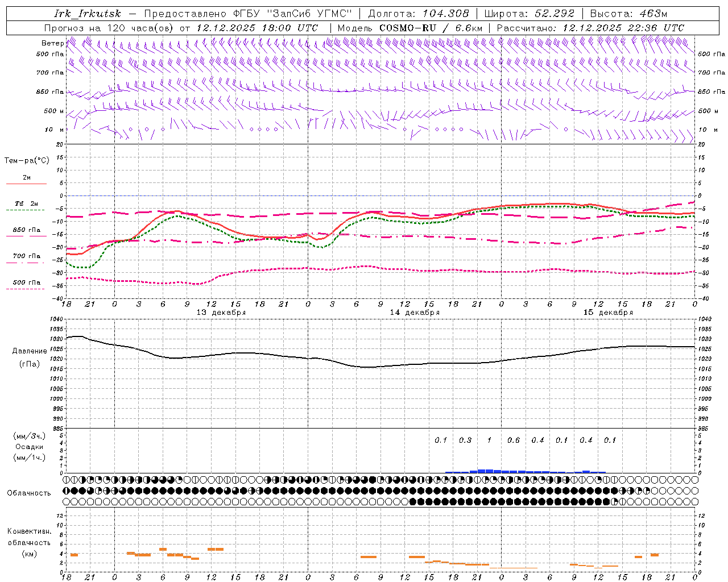This screenshot has height=582, width=728.
Task: Click the computed time "Рассчитано: 12.12.2025 22:36 UTC"
Action: pyautogui.click(x=590, y=28)
